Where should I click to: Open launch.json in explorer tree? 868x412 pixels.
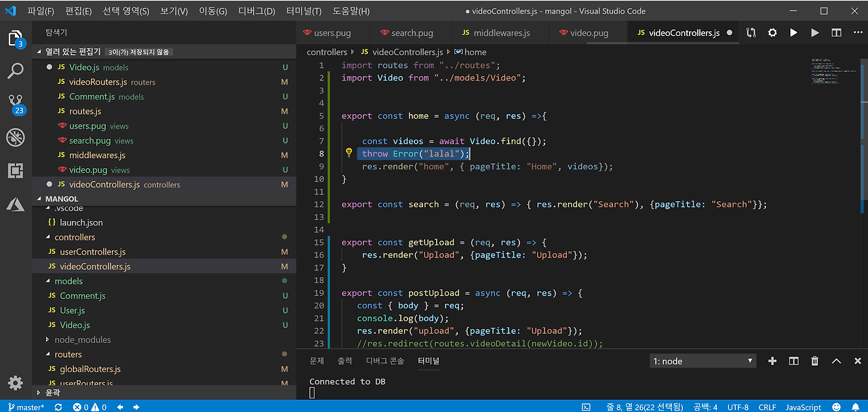tap(164, 222)
